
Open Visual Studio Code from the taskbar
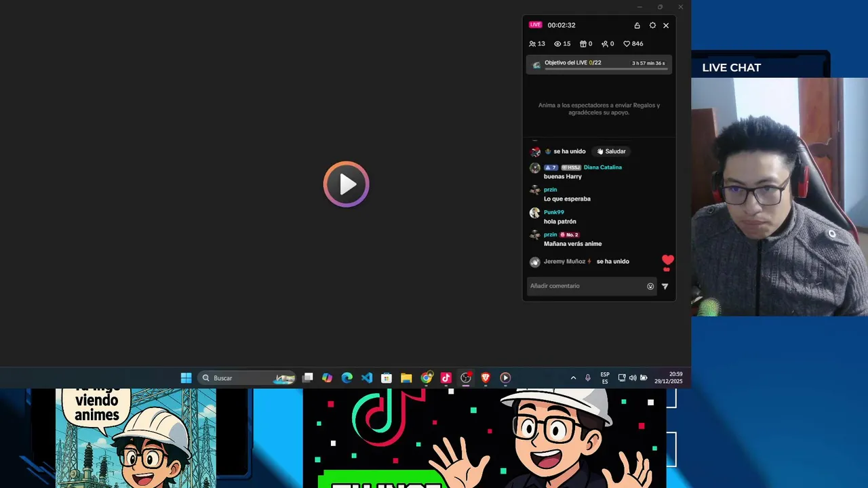pyautogui.click(x=367, y=378)
